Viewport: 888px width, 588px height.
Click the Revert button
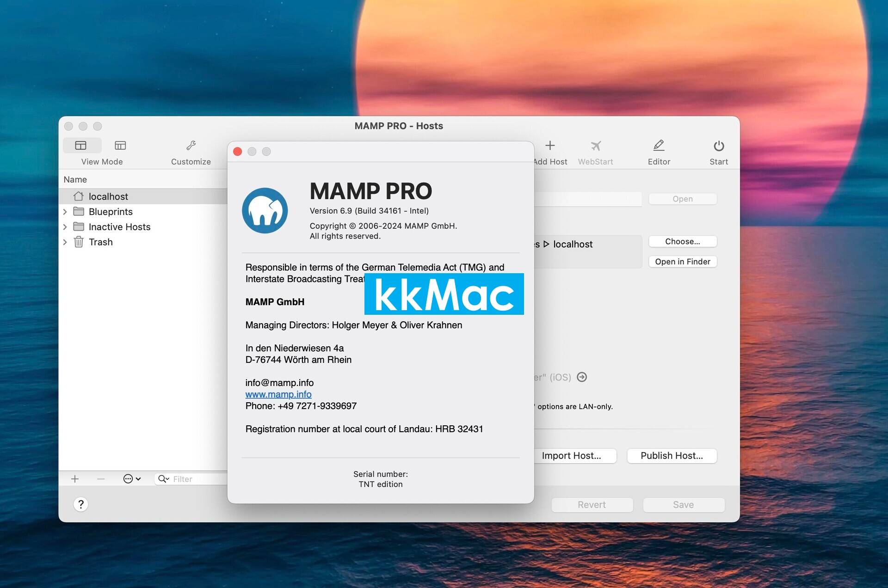point(592,505)
